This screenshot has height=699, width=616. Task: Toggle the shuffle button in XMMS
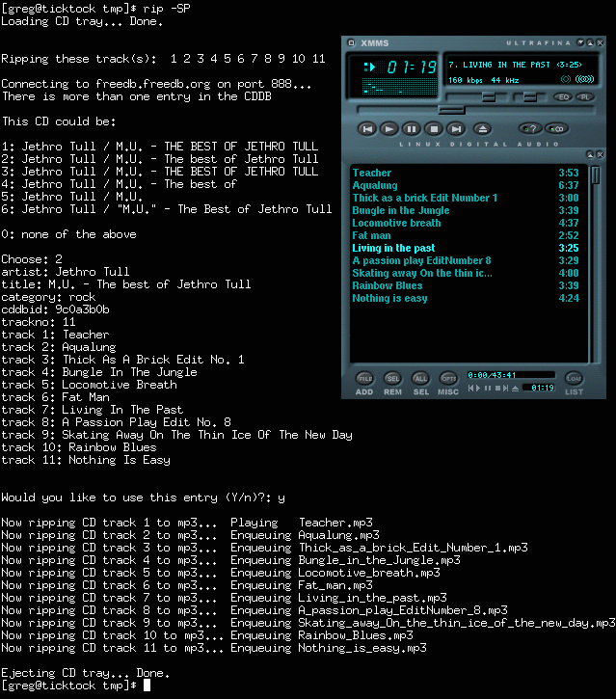(529, 128)
